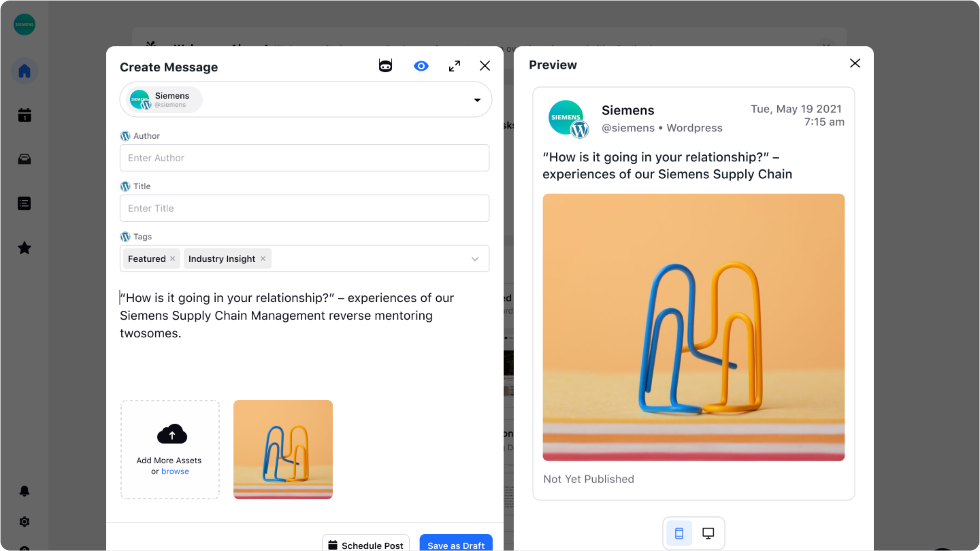Open settings gear in sidebar

pos(24,522)
